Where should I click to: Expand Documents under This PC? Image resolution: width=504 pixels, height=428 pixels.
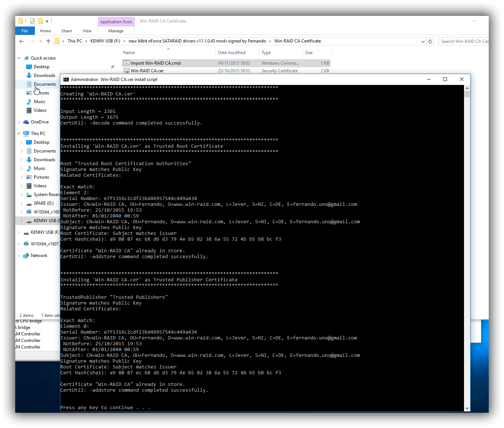[x=22, y=151]
